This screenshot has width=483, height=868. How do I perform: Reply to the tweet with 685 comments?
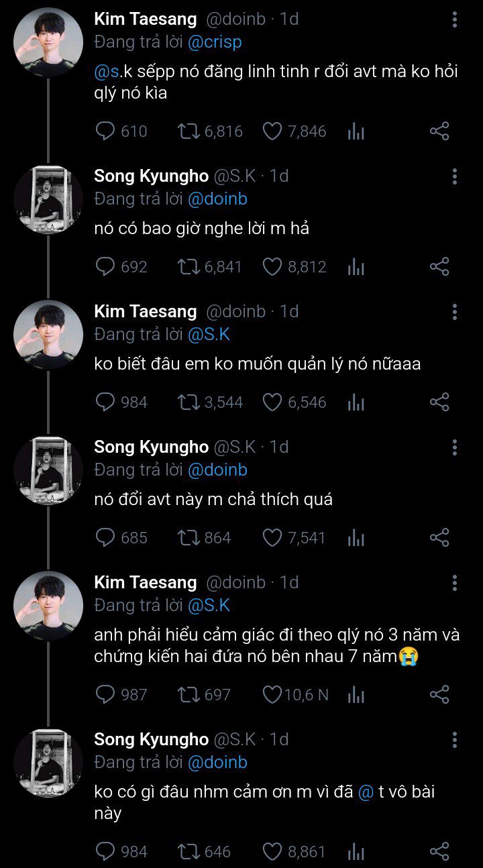pos(106,537)
